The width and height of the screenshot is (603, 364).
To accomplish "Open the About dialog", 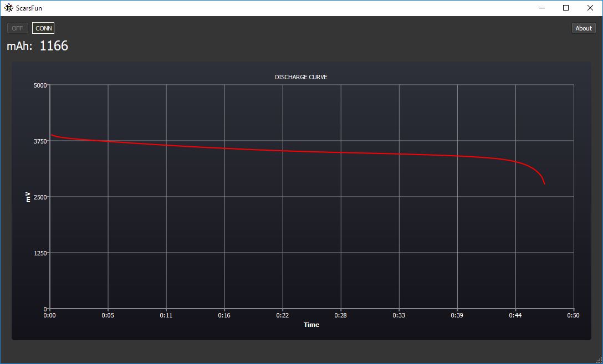I will (x=584, y=28).
